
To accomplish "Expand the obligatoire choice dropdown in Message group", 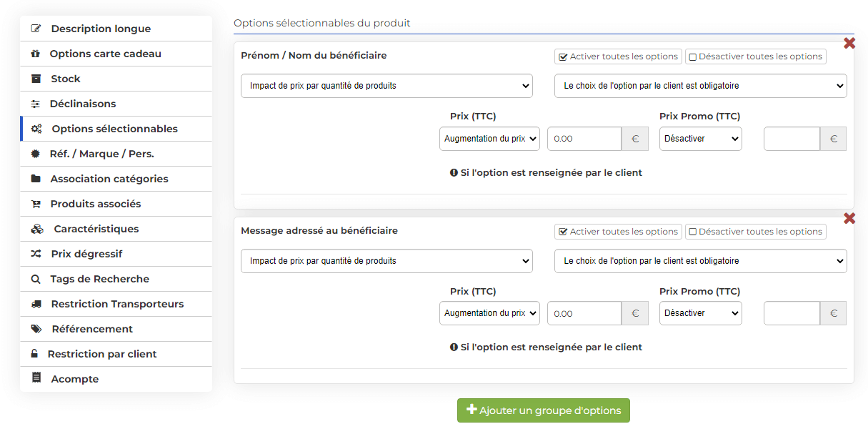I will [x=701, y=261].
